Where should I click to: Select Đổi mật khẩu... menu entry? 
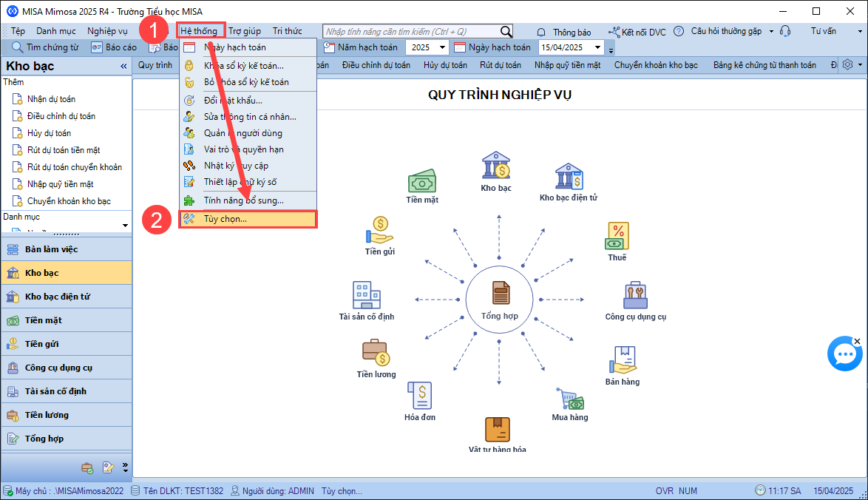tap(248, 100)
